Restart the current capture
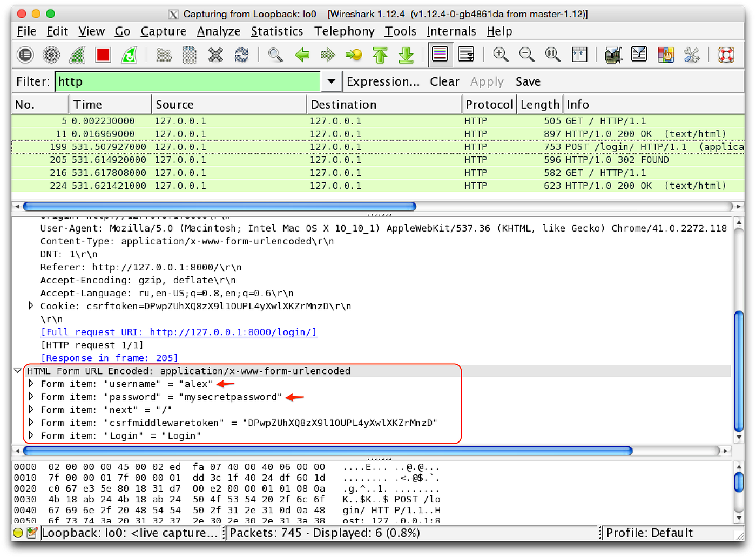Screen dimensions: 756x558 (129, 55)
